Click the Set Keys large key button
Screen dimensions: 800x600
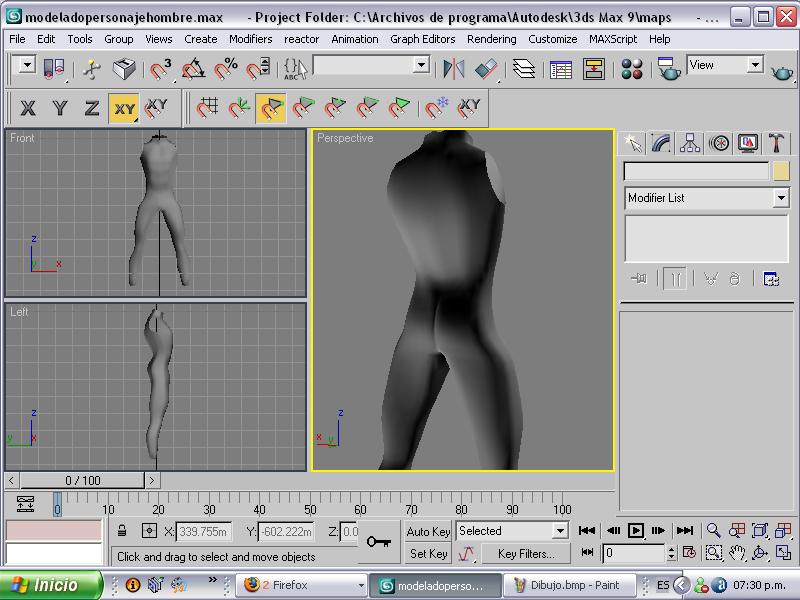pos(379,542)
